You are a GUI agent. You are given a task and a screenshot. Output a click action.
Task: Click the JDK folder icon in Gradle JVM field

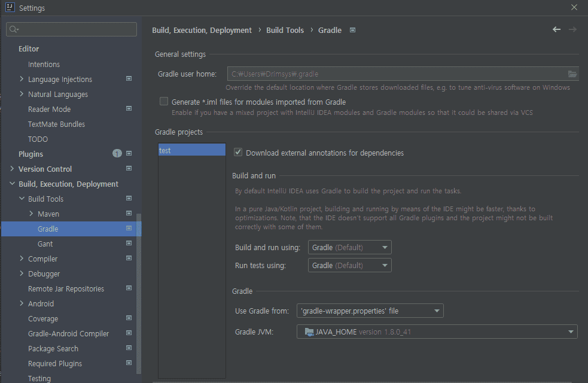309,332
